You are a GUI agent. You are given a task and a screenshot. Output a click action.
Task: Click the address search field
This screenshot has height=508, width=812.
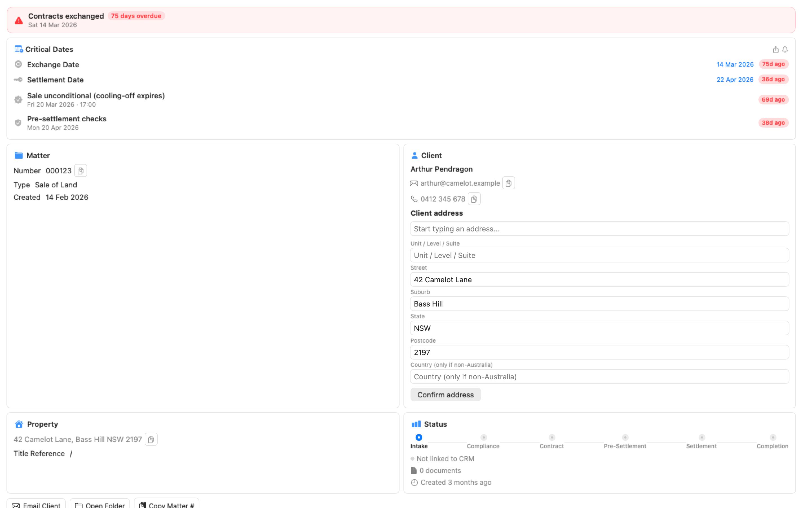pyautogui.click(x=599, y=229)
